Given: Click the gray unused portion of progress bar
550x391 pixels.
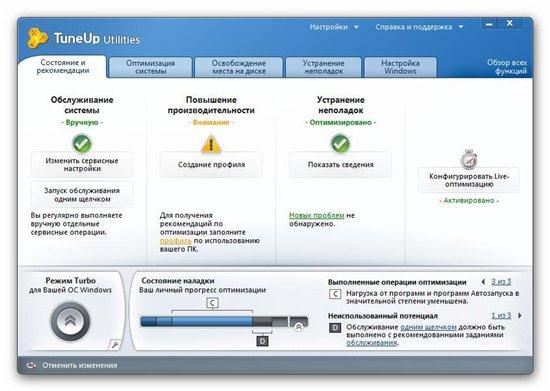Looking at the screenshot, I should [x=270, y=322].
